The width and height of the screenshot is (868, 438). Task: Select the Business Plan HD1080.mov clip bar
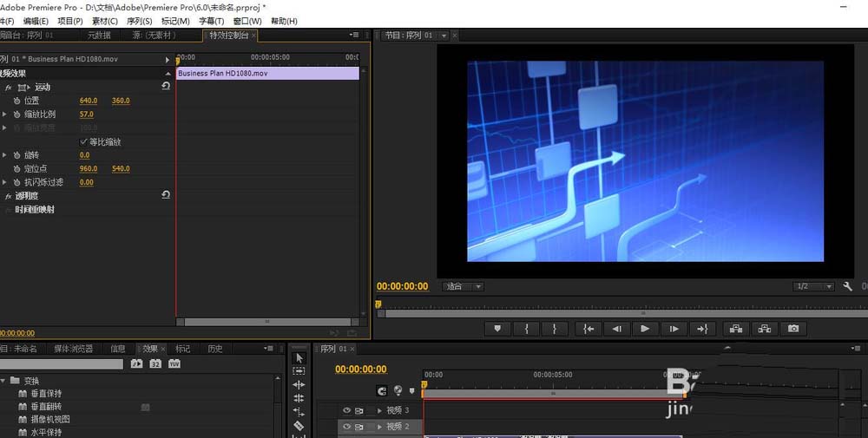(267, 74)
